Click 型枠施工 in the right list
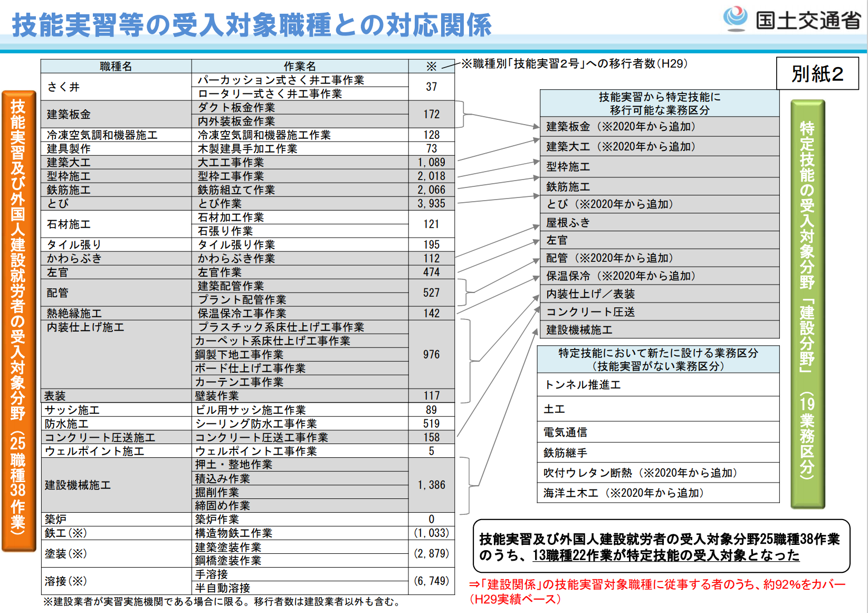 pyautogui.click(x=660, y=167)
